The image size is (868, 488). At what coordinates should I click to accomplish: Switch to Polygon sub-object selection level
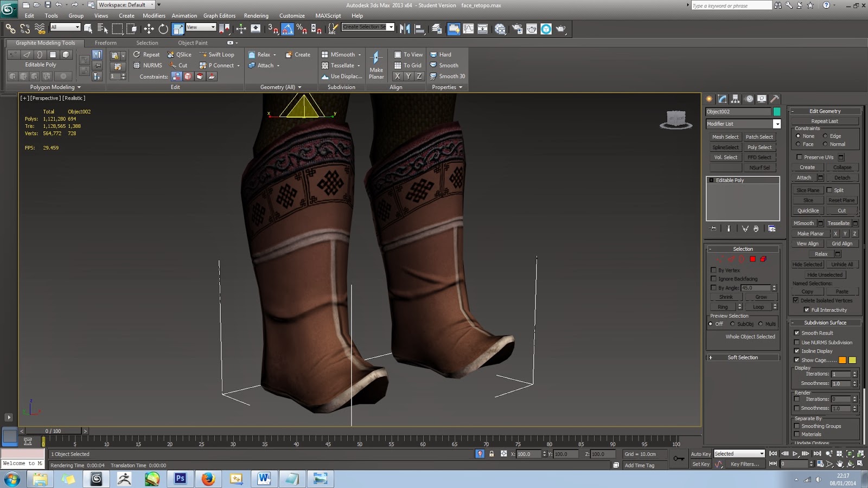(x=752, y=259)
